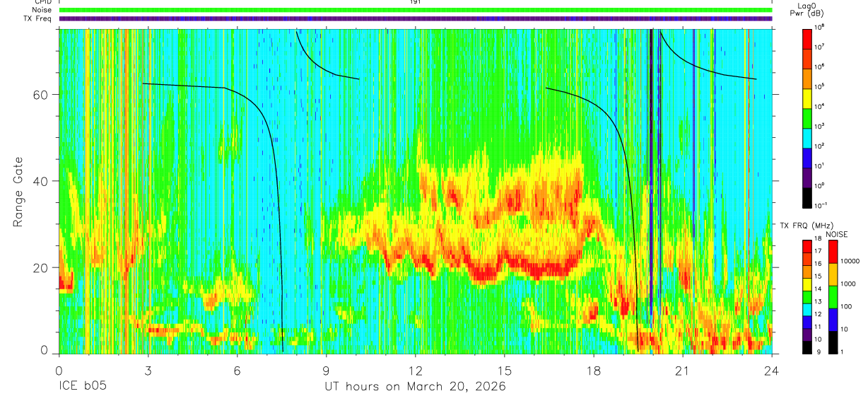The image size is (868, 401).
Task: Click the 'NOISE' legend title
Action: (x=836, y=234)
